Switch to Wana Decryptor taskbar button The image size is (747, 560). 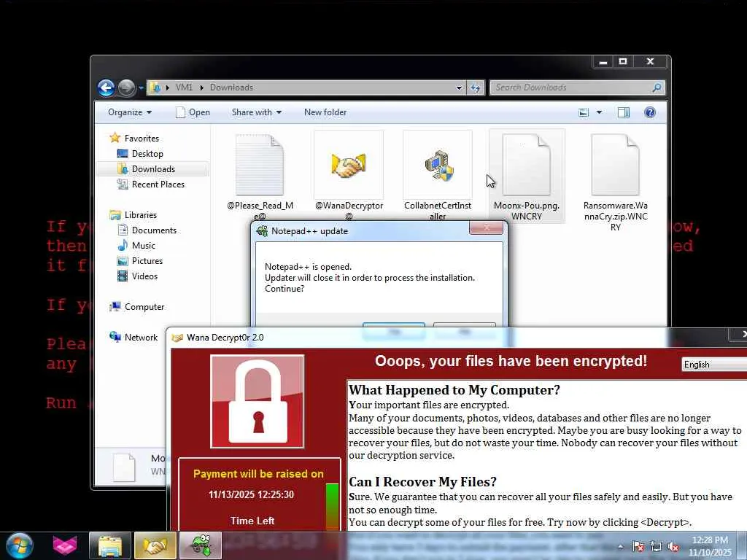pyautogui.click(x=155, y=545)
